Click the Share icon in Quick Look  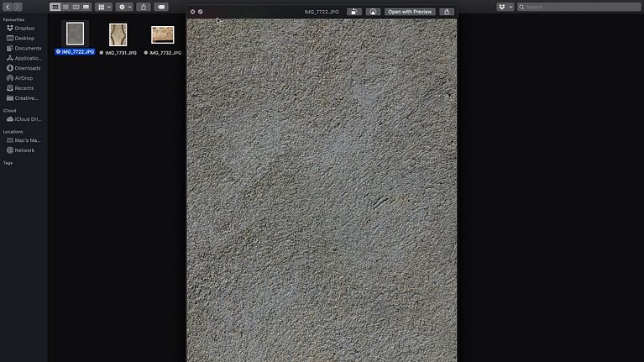[447, 12]
